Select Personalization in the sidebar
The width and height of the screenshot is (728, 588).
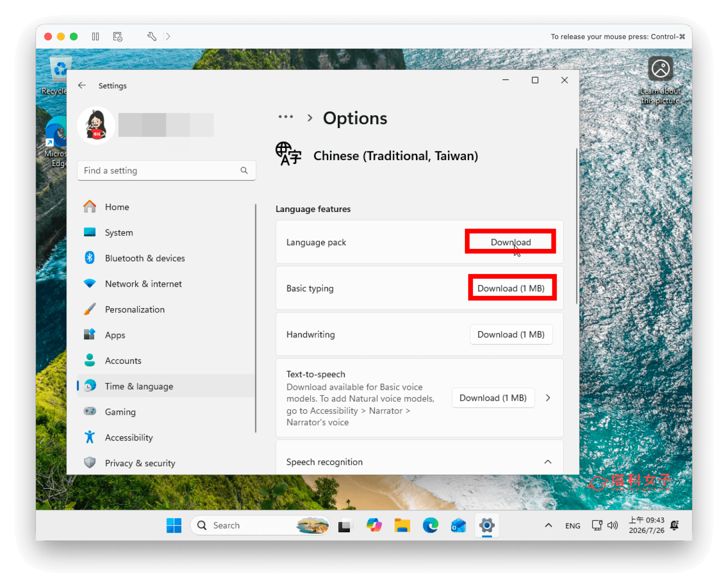coord(166,310)
